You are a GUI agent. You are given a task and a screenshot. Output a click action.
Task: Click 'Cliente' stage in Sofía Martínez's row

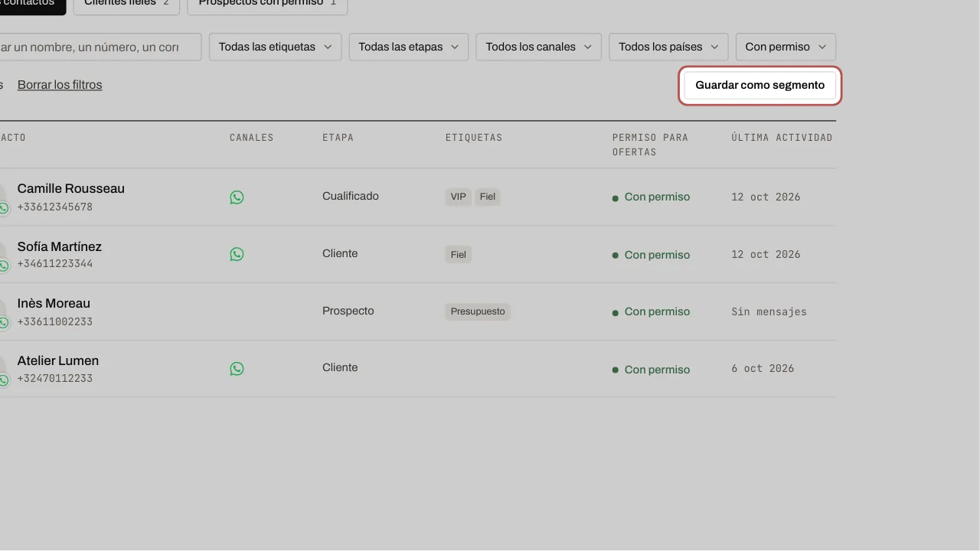pyautogui.click(x=340, y=253)
